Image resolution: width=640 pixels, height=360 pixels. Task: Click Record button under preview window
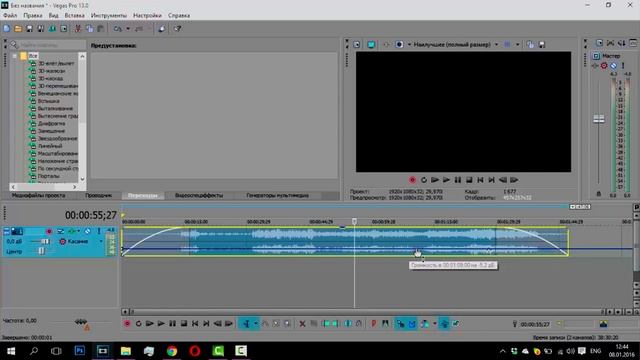click(x=412, y=180)
